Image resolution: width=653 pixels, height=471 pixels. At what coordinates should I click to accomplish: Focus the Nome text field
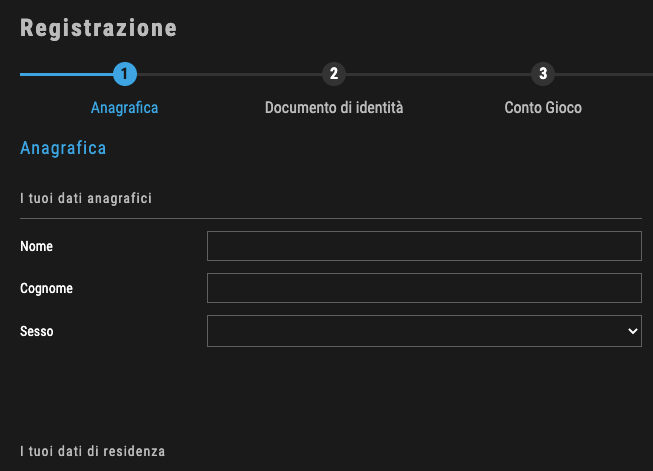[x=424, y=246]
